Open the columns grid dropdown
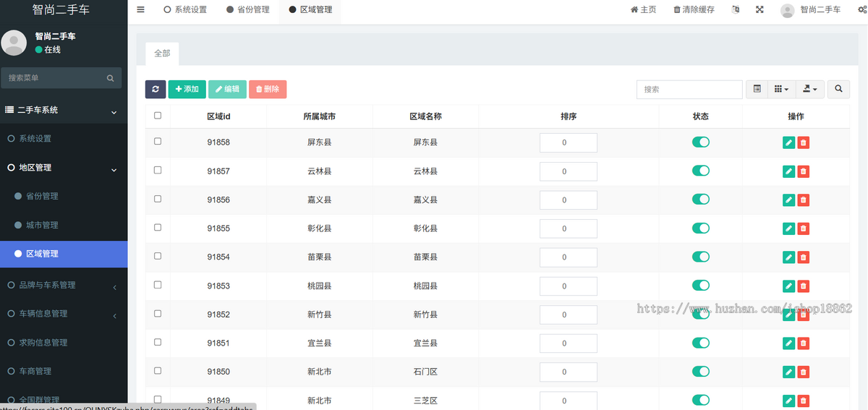 click(780, 89)
